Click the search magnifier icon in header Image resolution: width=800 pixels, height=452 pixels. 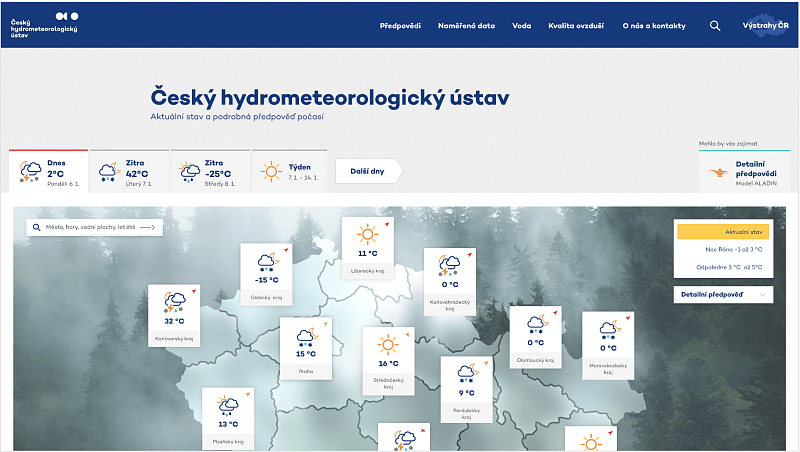coord(714,25)
